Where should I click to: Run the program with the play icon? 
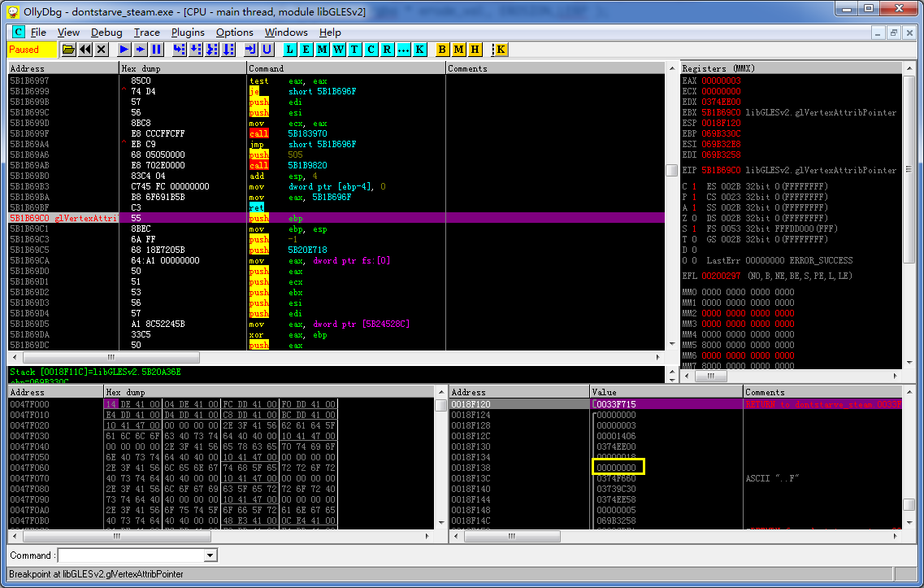point(124,50)
